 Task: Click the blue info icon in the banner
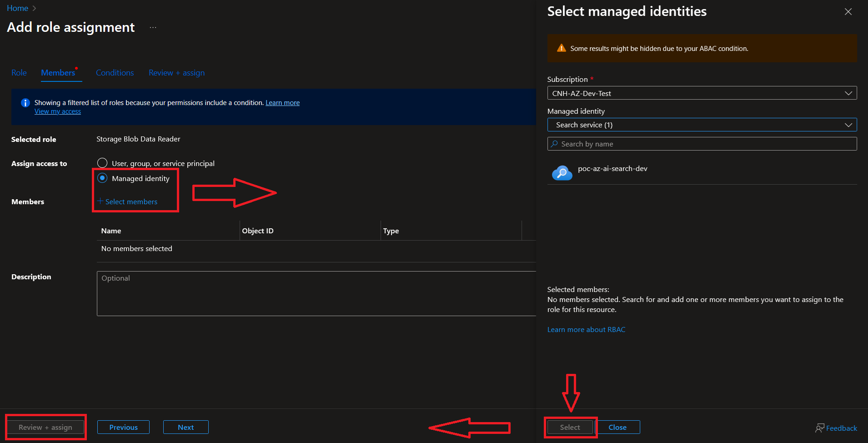click(x=25, y=103)
